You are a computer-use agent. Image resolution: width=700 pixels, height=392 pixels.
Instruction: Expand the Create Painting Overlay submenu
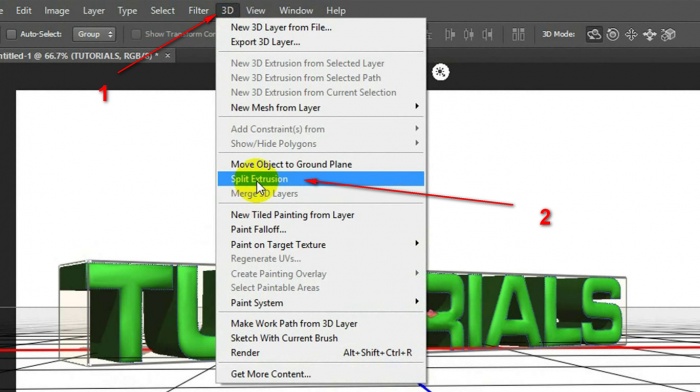(x=321, y=274)
